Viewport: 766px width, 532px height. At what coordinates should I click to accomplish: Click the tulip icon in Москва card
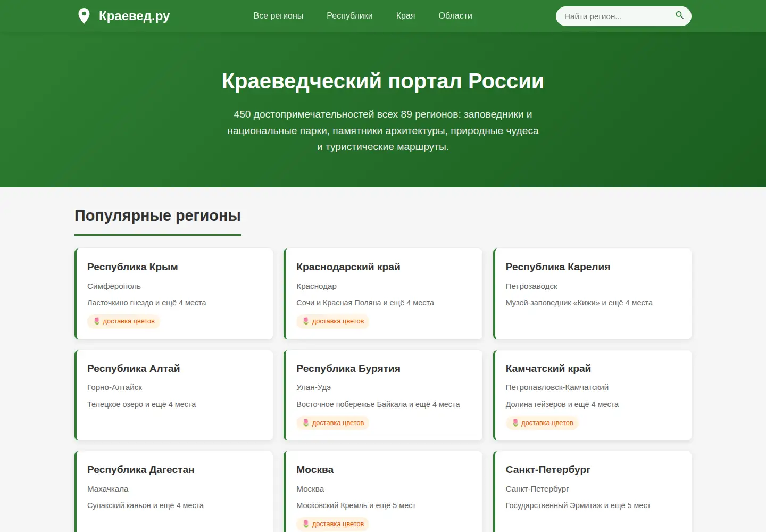[306, 524]
